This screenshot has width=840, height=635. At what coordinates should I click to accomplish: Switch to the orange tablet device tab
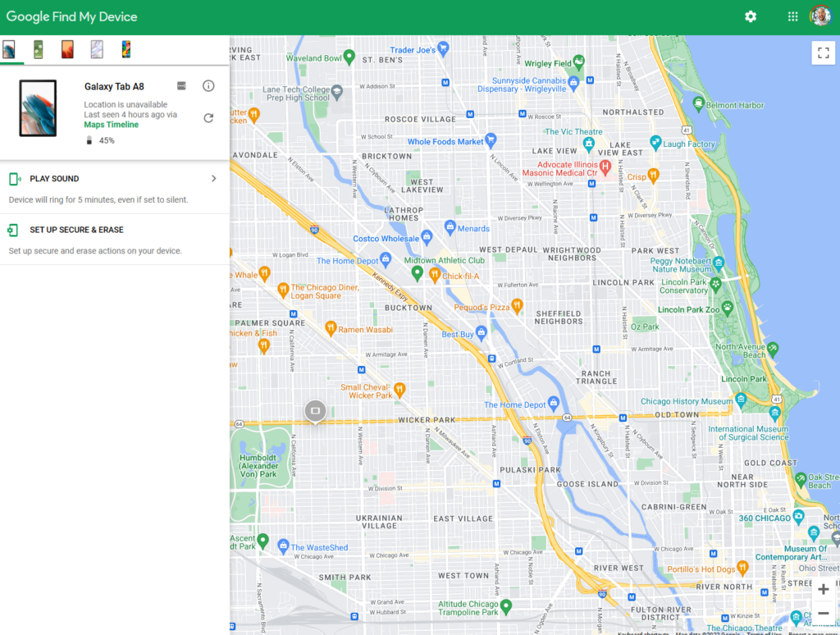[x=67, y=49]
